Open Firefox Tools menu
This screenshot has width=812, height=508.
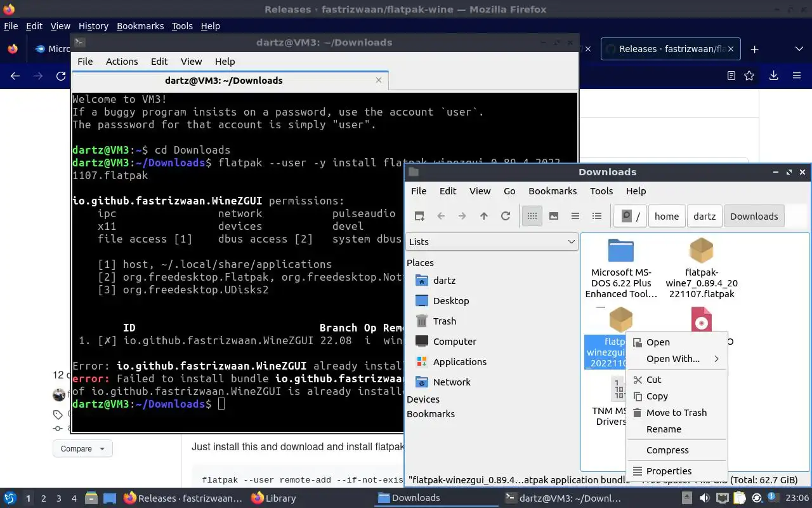[x=182, y=26]
